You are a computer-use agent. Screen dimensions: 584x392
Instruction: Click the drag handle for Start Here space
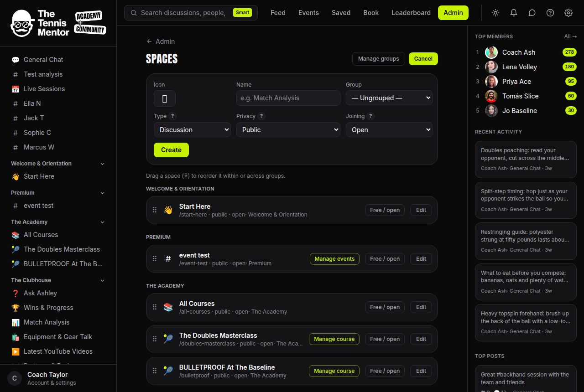click(x=155, y=210)
